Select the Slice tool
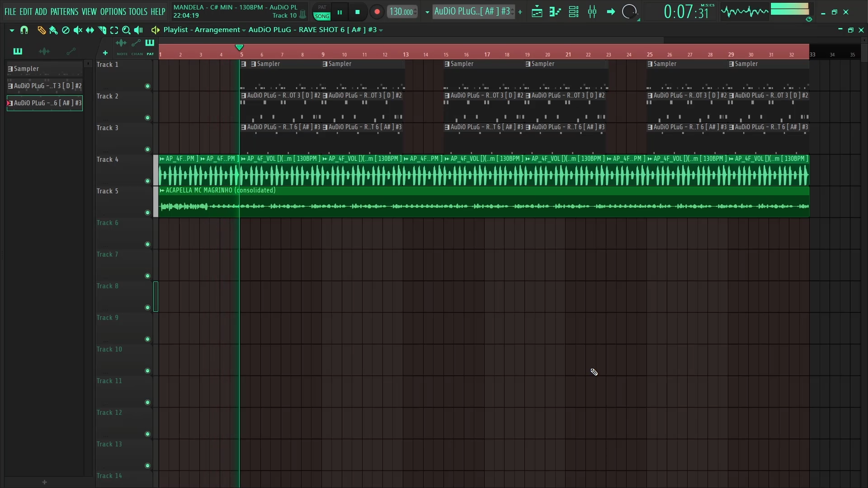 tap(102, 30)
